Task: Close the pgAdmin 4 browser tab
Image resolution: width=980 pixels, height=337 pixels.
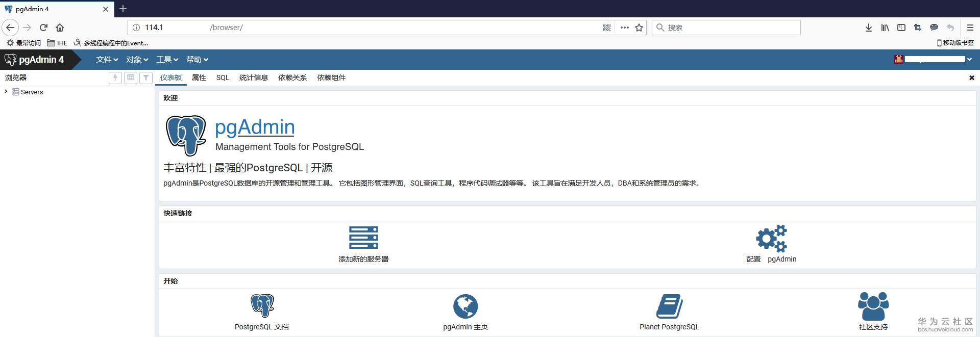Action: (x=106, y=9)
